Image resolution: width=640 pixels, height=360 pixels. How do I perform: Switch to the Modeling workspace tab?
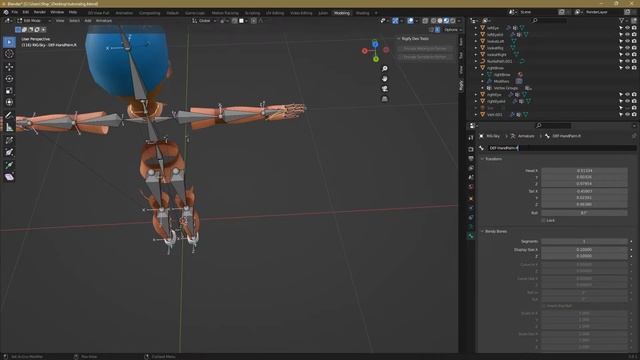click(342, 13)
